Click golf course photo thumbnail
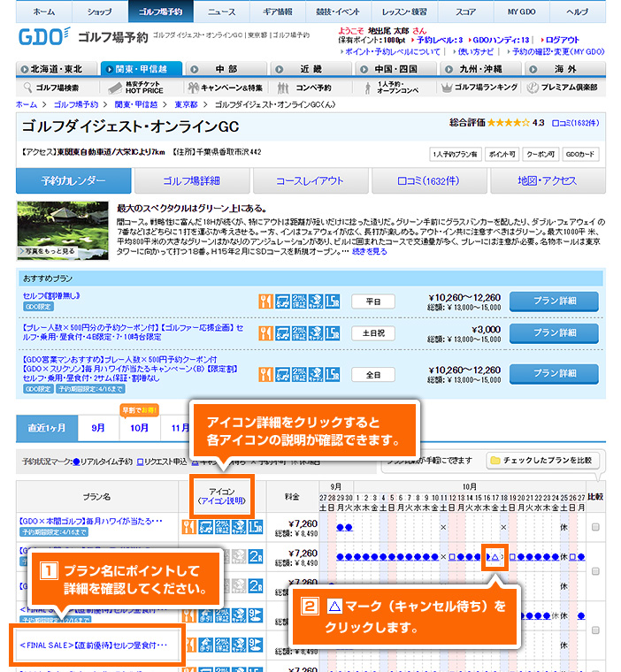 click(x=63, y=231)
